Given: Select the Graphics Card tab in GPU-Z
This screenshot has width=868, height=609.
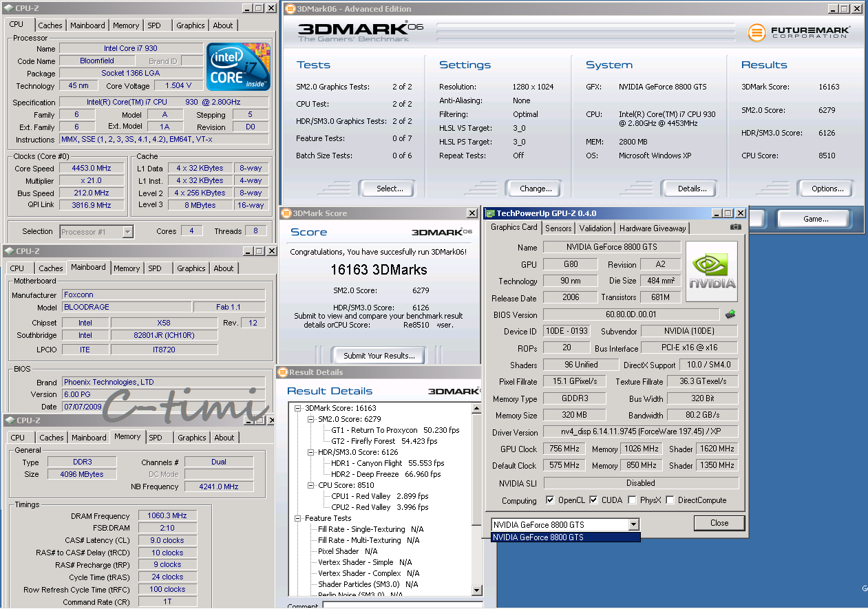Looking at the screenshot, I should pyautogui.click(x=514, y=227).
